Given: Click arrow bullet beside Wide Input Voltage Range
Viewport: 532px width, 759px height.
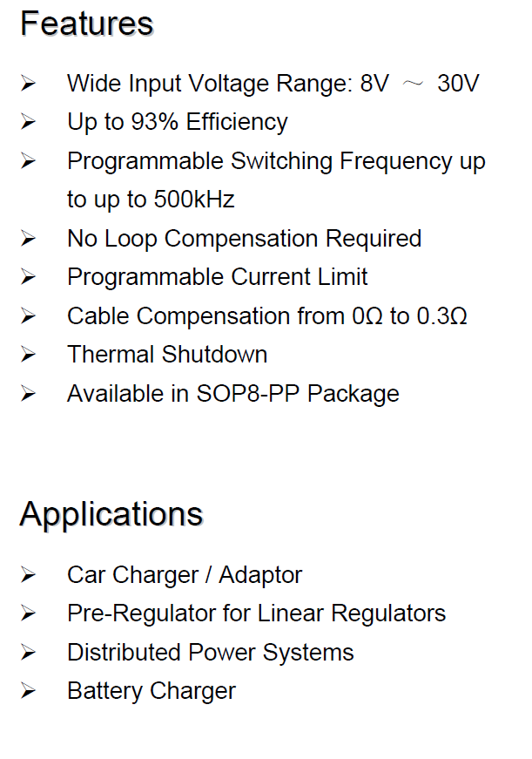Looking at the screenshot, I should (28, 84).
